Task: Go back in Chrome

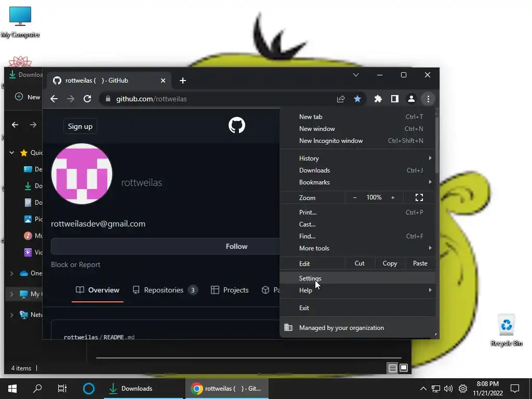Action: coord(54,99)
